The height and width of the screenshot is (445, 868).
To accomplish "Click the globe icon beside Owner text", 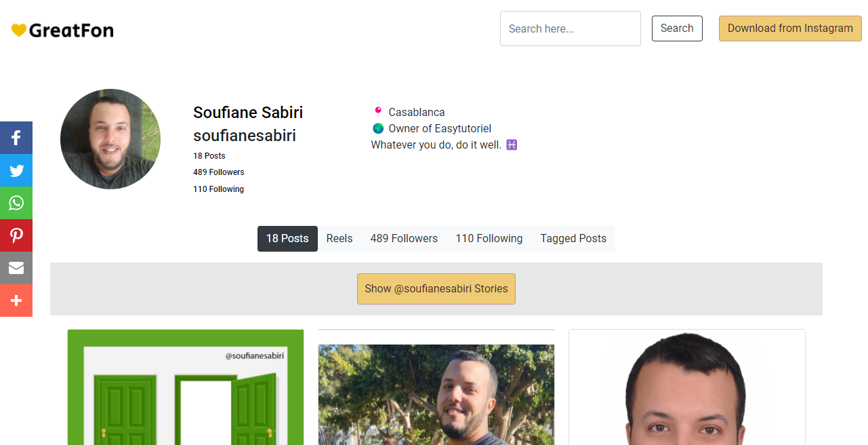I will (378, 128).
